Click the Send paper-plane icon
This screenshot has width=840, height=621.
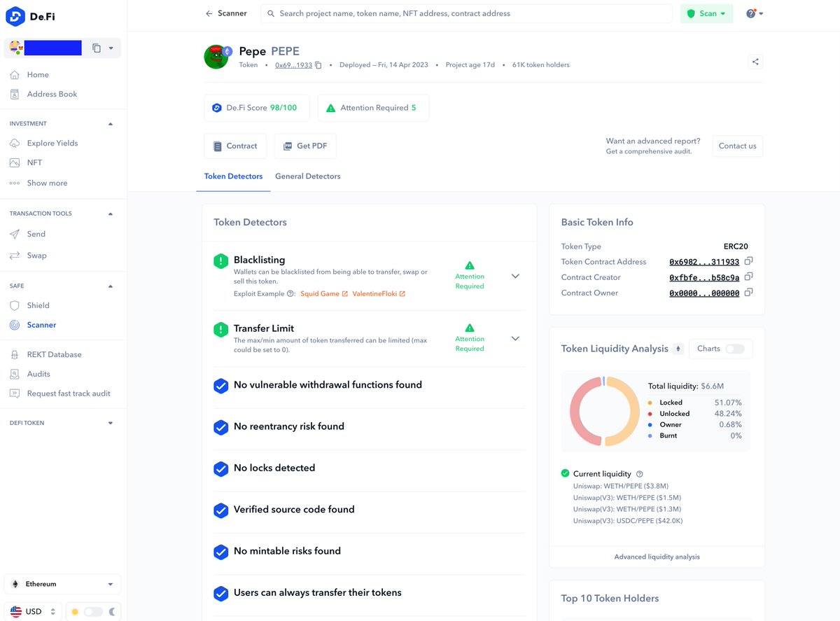pos(15,234)
